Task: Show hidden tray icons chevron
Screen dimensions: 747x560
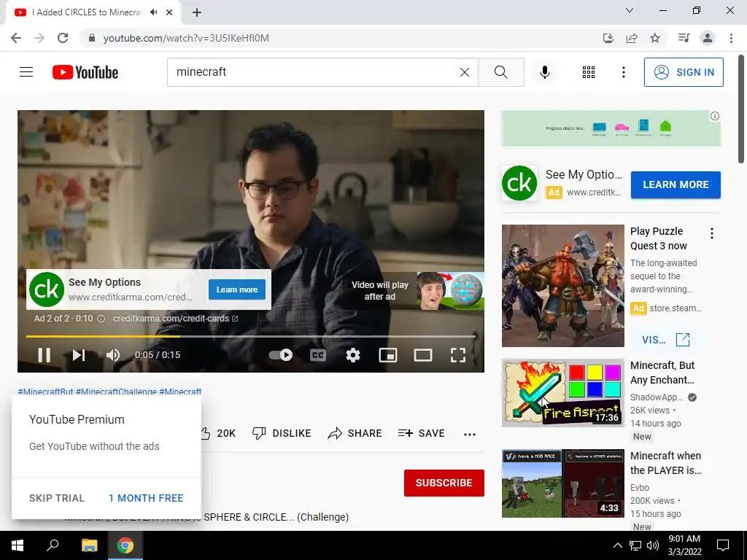Action: pyautogui.click(x=617, y=545)
